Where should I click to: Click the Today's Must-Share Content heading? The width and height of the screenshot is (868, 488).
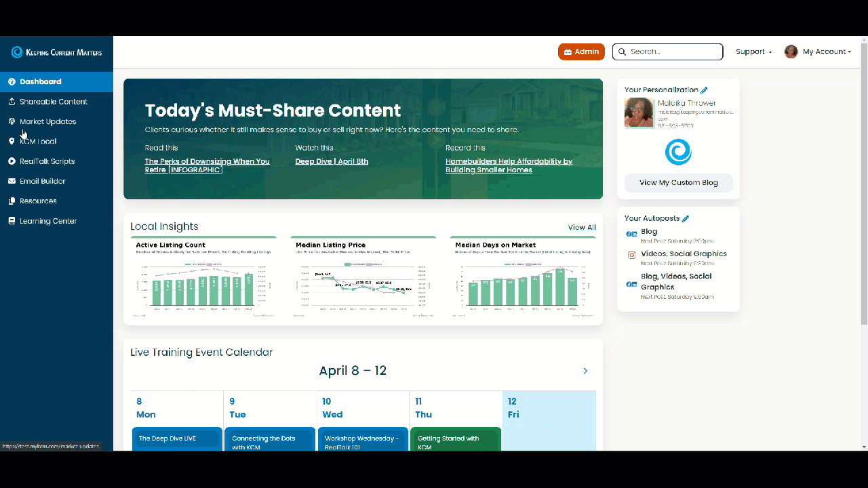point(273,110)
